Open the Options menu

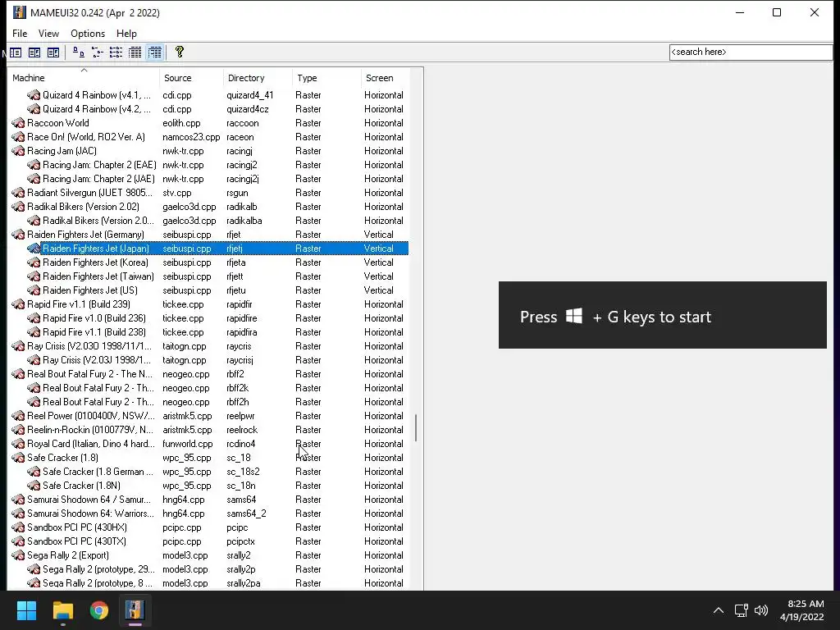tap(88, 33)
